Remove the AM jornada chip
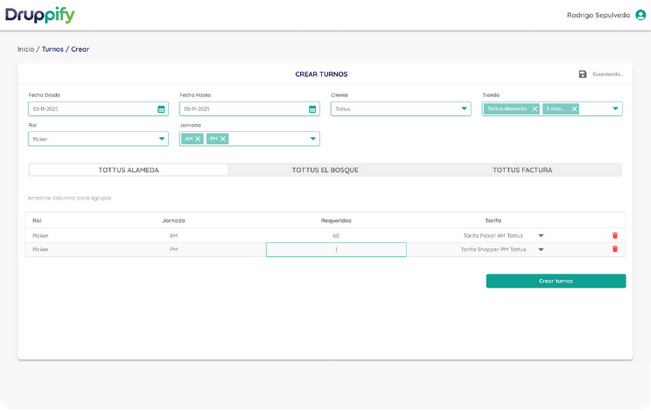The image size is (651, 411). tap(198, 139)
